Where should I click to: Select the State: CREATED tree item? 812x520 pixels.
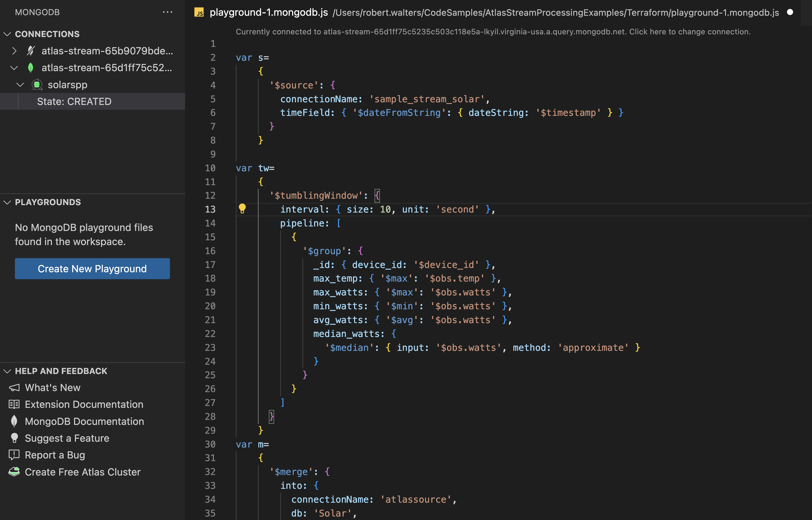tap(74, 101)
